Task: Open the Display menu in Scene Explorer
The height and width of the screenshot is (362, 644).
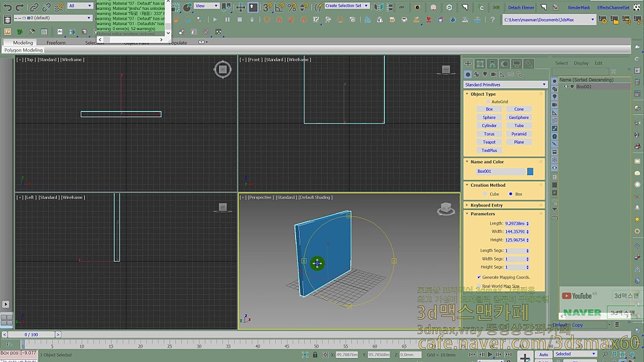Action: click(581, 63)
